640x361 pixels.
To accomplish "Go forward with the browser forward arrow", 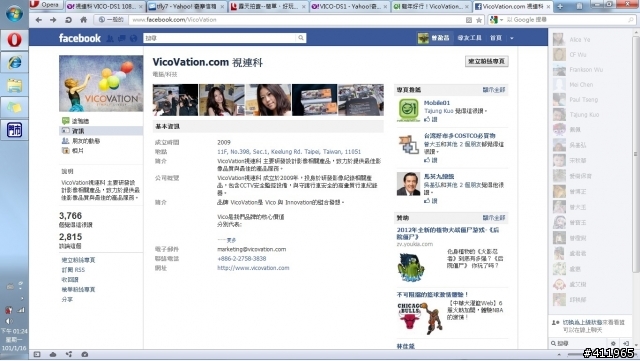I will coord(53,20).
